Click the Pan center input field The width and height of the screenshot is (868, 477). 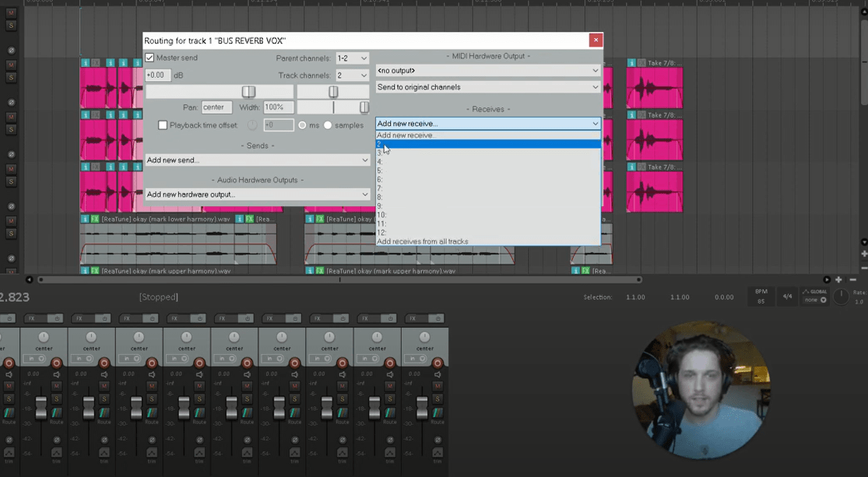[x=216, y=107]
